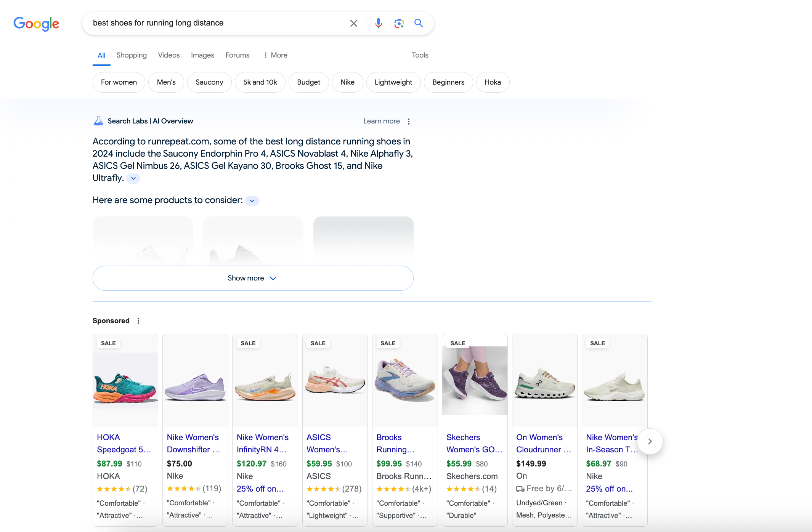Click the 'Search Labs | AI Overview' heading
812x532 pixels.
pos(150,121)
